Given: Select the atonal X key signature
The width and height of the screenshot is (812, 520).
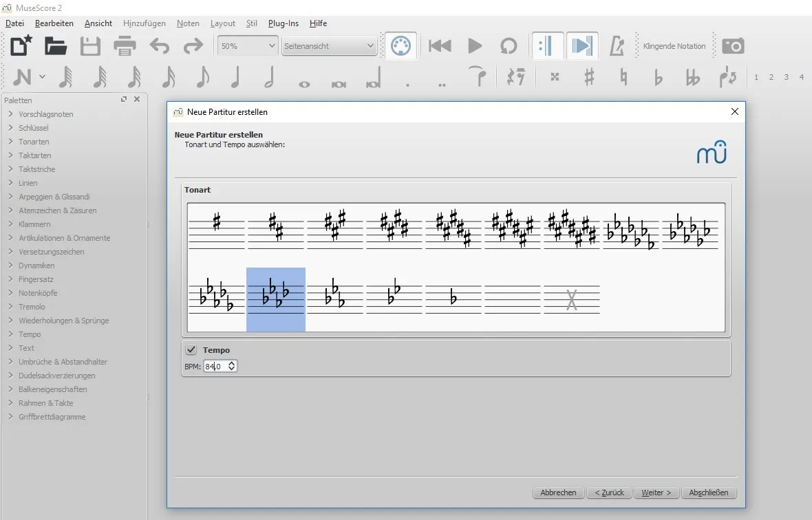Looking at the screenshot, I should coord(572,299).
